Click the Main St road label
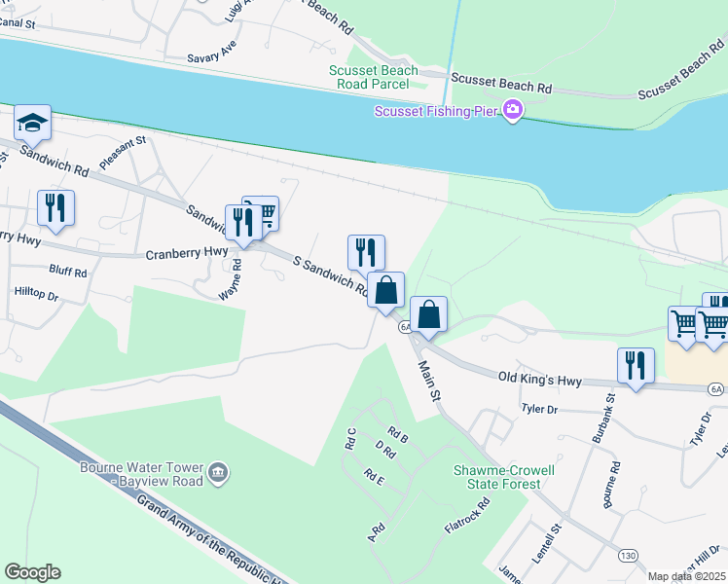Image resolution: width=728 pixels, height=584 pixels. click(x=429, y=381)
